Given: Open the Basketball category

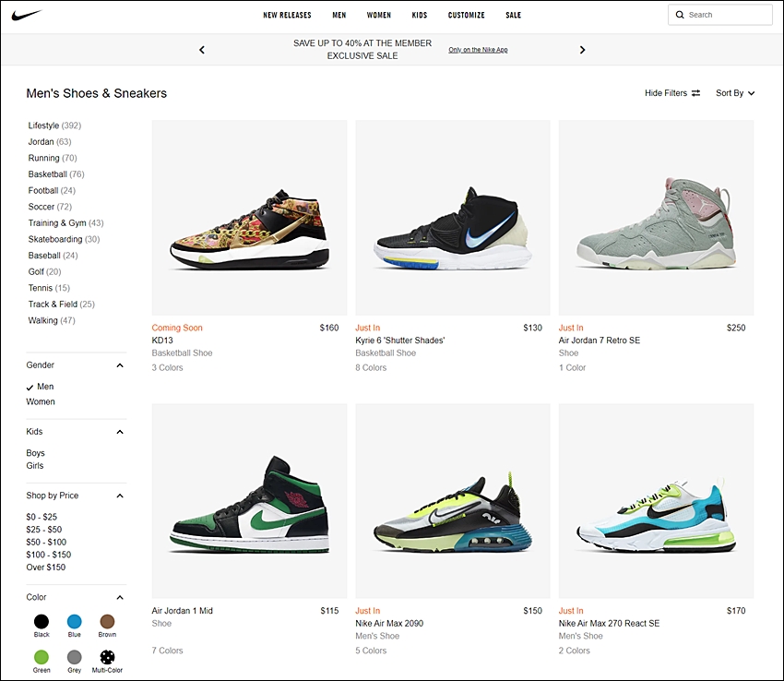Looking at the screenshot, I should pos(56,174).
